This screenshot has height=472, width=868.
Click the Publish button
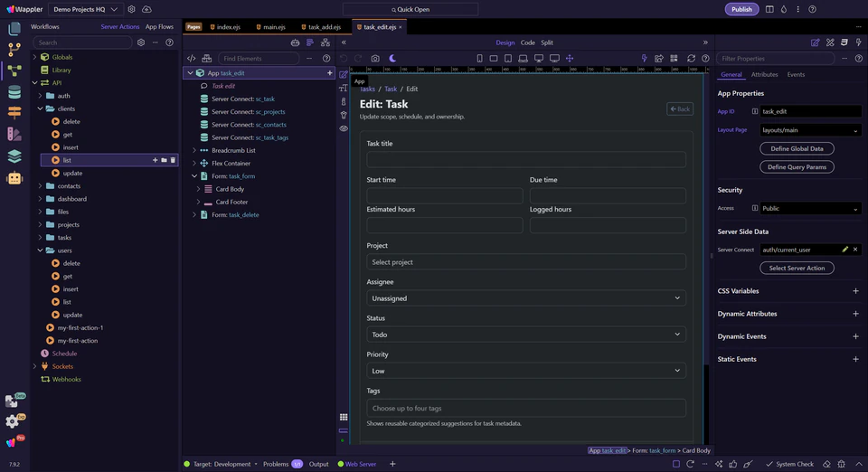coord(741,9)
